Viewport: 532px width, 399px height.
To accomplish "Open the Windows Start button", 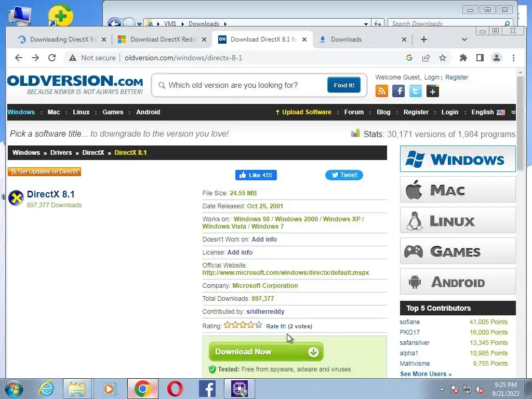I will [14, 389].
